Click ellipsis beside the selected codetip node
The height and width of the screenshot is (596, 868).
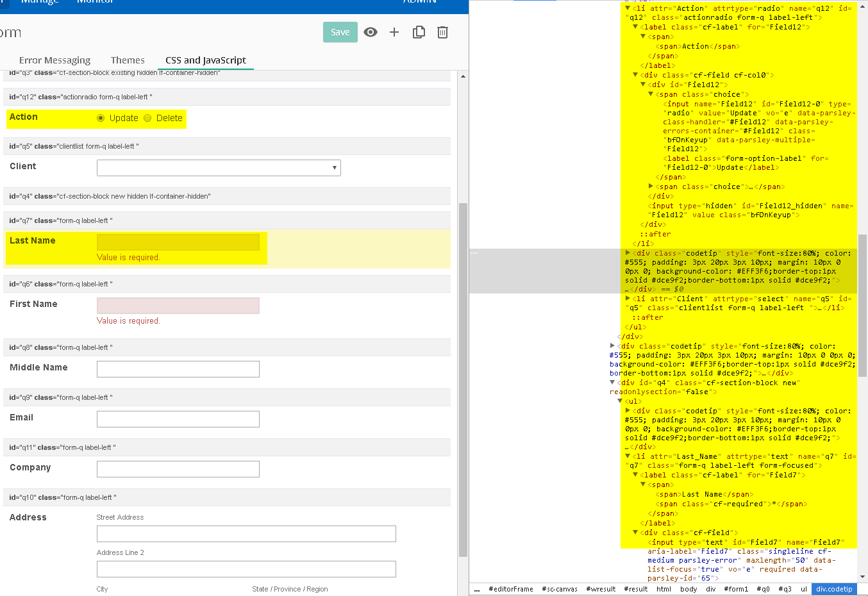(474, 253)
